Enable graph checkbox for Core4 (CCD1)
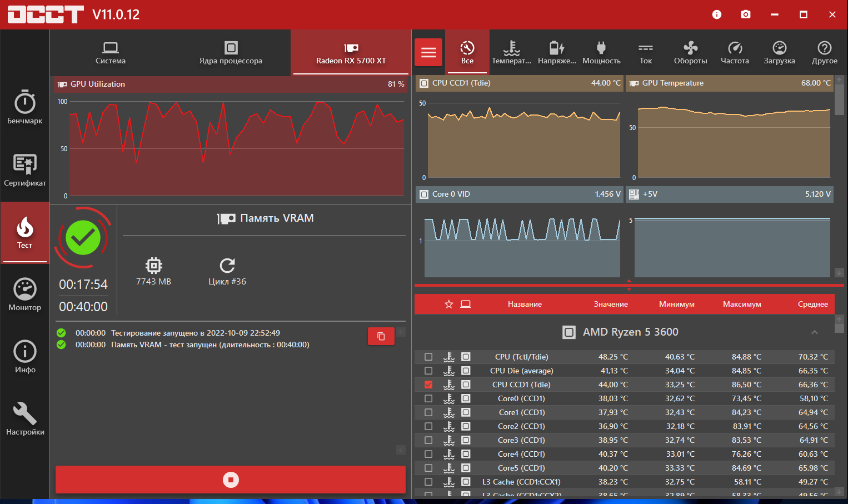 pyautogui.click(x=428, y=454)
